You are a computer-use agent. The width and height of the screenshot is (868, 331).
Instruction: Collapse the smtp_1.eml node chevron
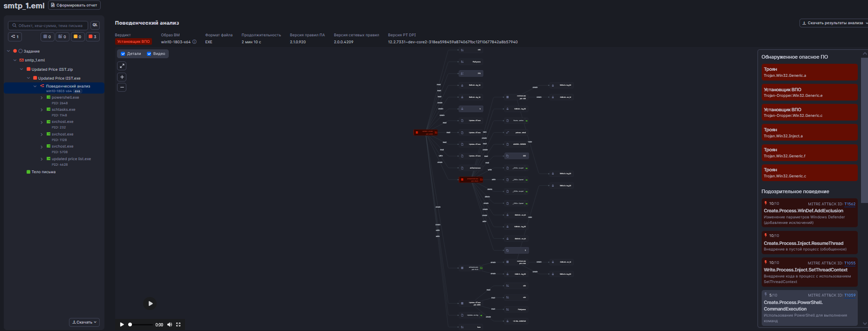coord(15,60)
